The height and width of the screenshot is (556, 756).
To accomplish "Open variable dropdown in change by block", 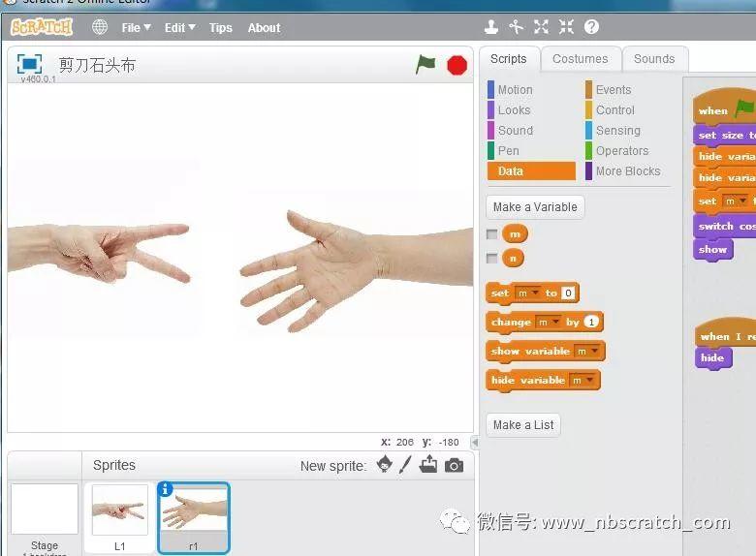I will [x=549, y=322].
